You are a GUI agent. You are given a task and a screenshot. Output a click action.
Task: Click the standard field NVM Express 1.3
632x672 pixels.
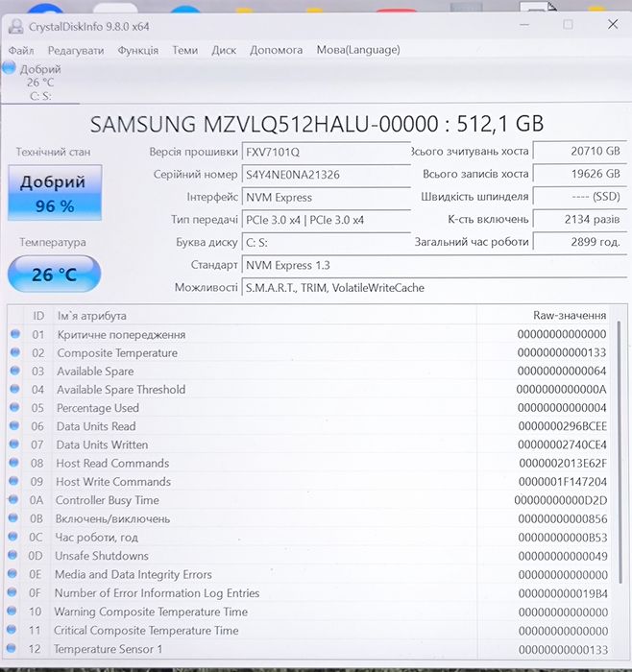(434, 265)
